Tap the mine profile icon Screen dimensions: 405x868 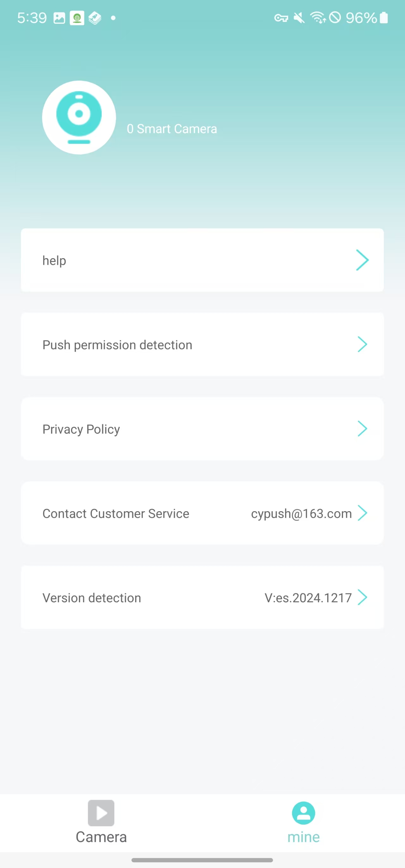click(303, 813)
